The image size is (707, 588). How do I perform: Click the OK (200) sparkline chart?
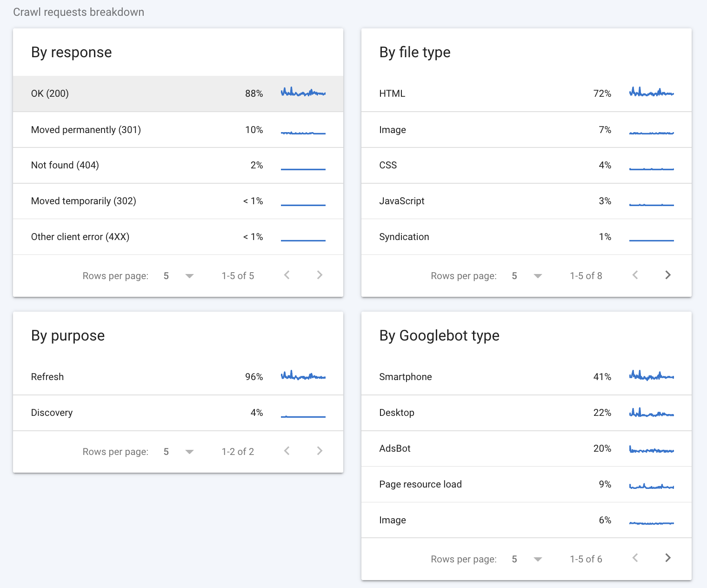click(303, 92)
